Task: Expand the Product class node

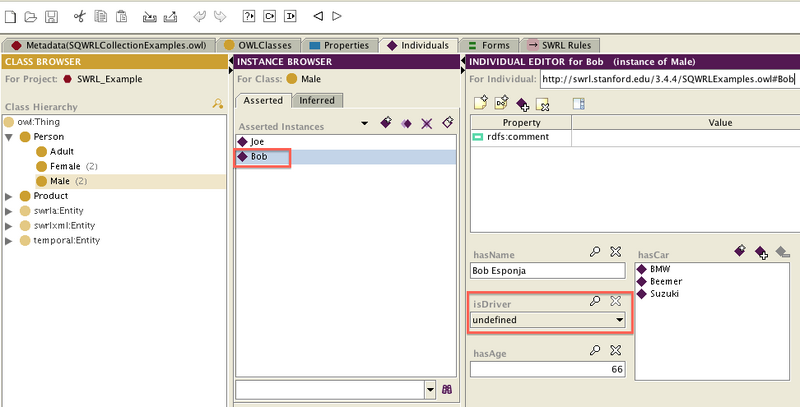Action: click(9, 196)
